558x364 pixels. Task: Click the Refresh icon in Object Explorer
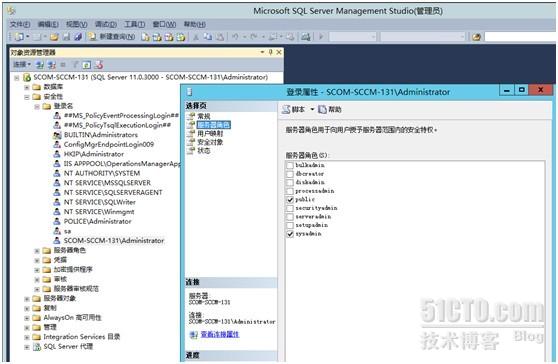(x=86, y=65)
